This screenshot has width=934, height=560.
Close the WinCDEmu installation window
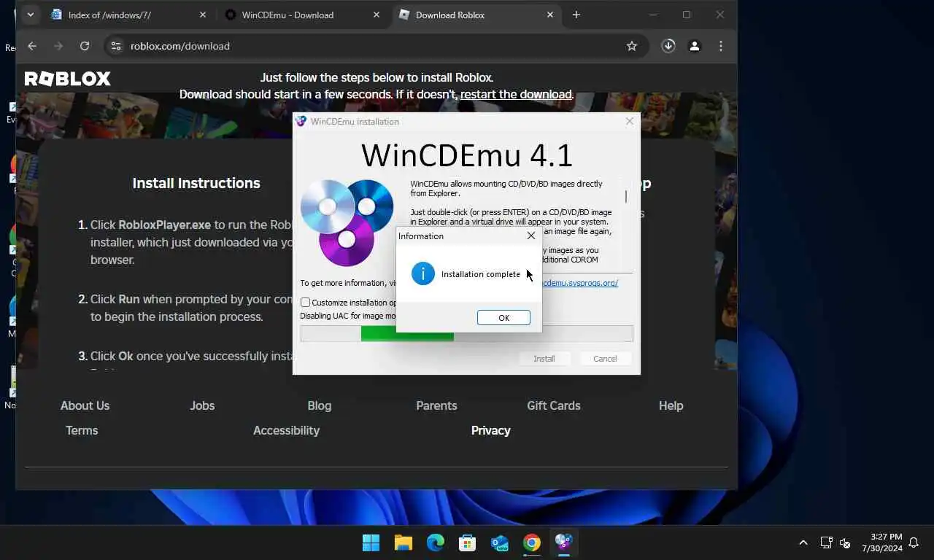tap(630, 122)
